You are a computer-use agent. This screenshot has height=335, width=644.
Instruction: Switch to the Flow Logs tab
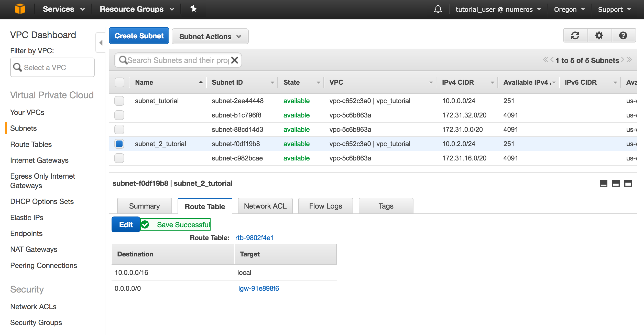click(325, 206)
